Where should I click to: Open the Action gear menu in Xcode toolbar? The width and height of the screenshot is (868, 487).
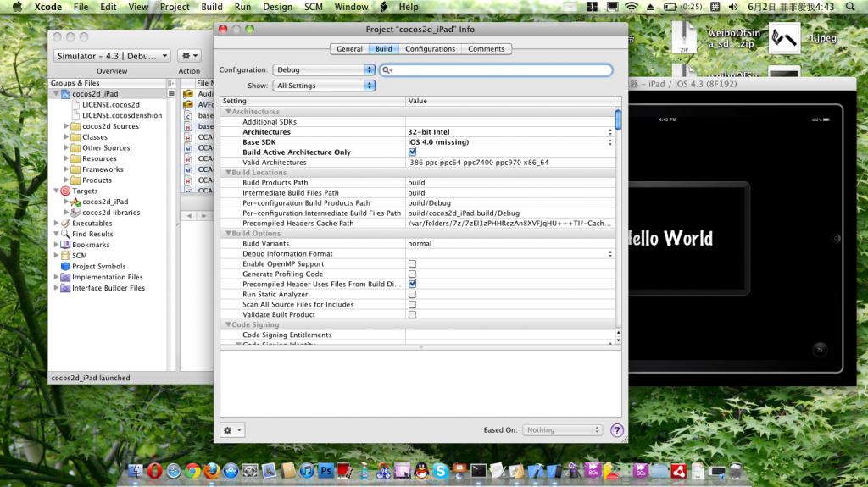[x=189, y=56]
